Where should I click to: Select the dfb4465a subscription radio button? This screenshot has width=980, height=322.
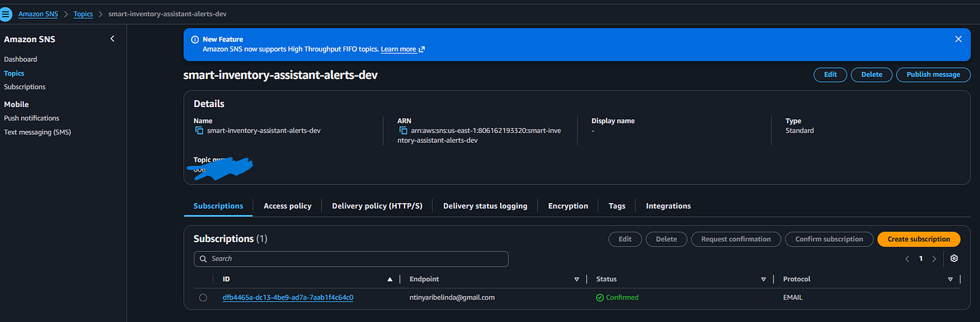click(203, 297)
